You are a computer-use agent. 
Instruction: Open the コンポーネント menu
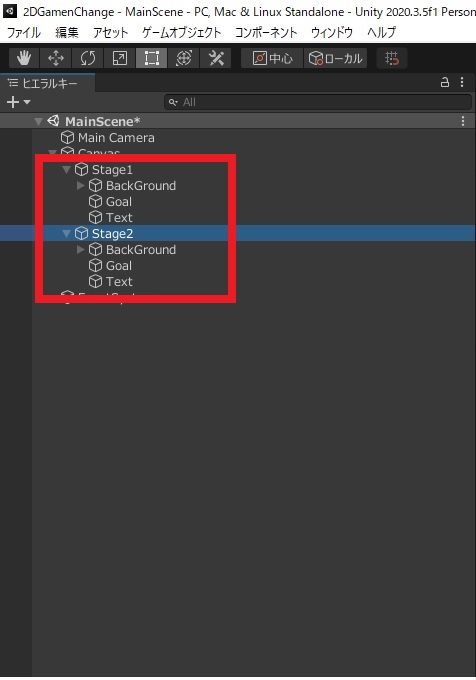[266, 33]
